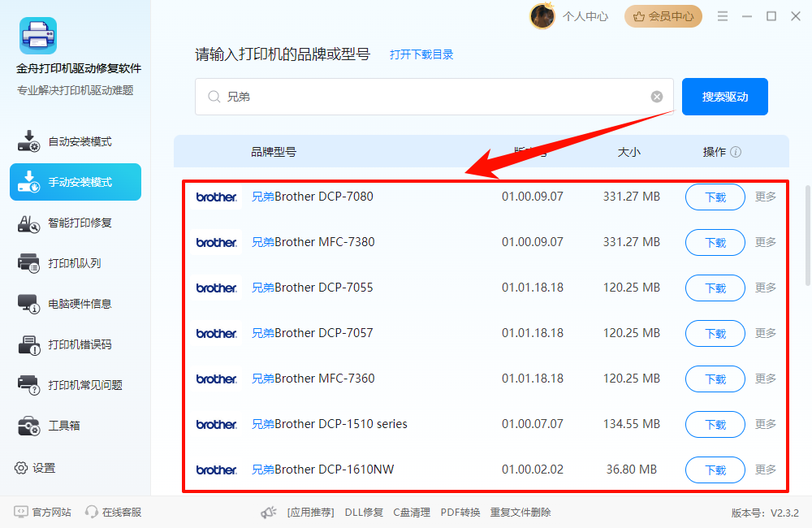Click 兄弟Brother DCP-7080 model name

[x=313, y=197]
